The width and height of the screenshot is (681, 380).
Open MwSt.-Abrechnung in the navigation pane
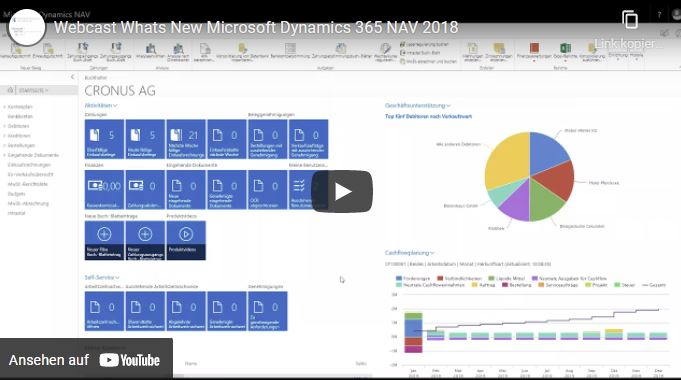pos(28,203)
